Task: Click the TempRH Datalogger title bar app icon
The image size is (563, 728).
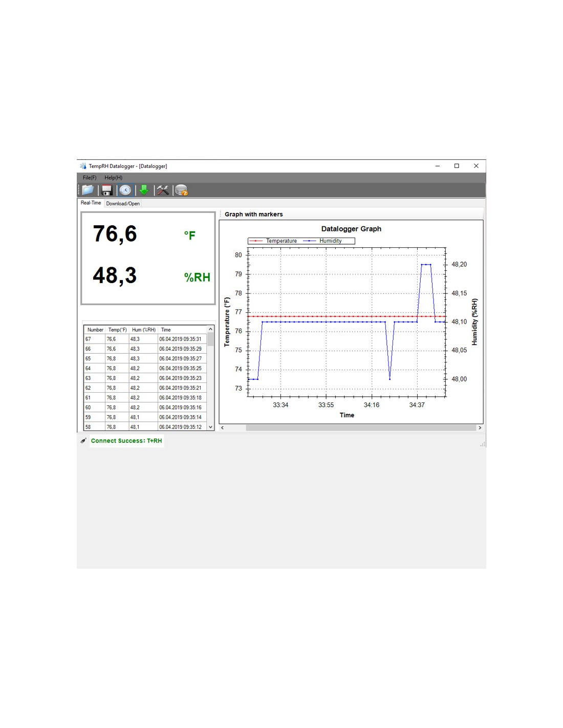Action: (x=83, y=166)
